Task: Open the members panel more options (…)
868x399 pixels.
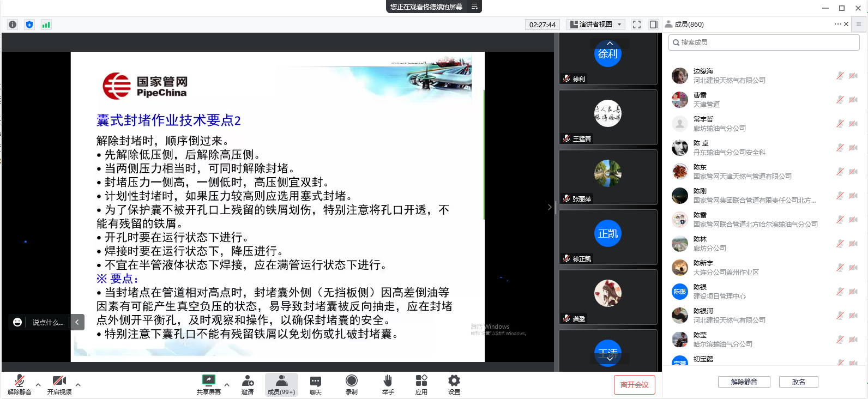Action: (837, 24)
